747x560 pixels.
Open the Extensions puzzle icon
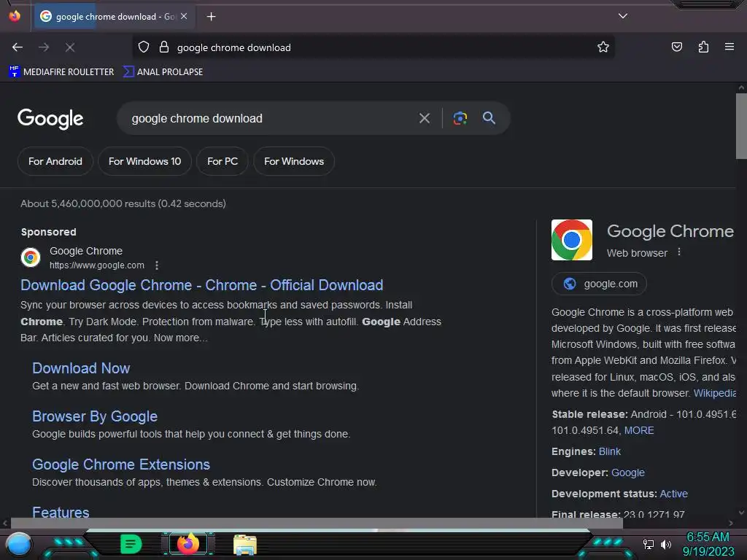[703, 47]
